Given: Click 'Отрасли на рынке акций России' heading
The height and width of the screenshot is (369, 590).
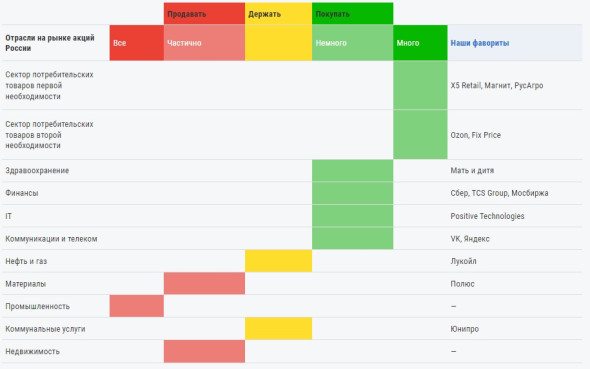Looking at the screenshot, I should [x=50, y=43].
